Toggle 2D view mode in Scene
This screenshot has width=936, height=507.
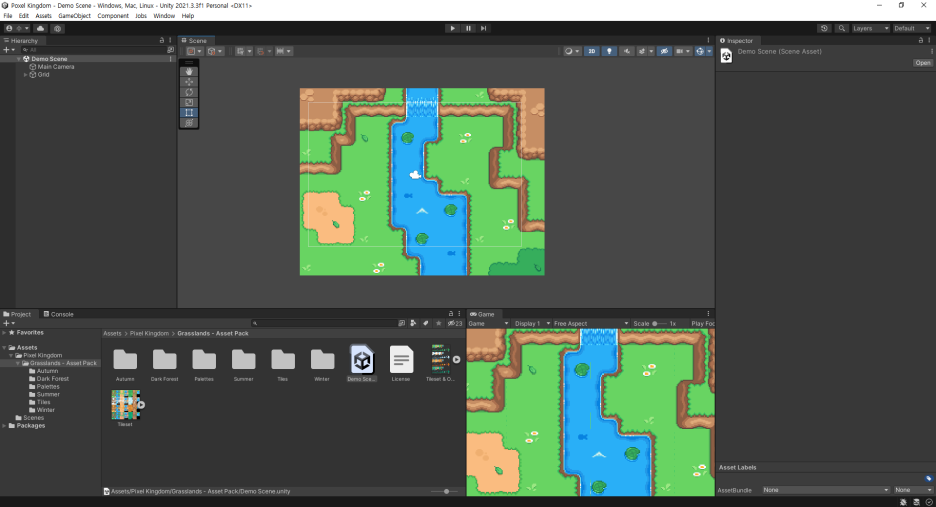click(592, 51)
